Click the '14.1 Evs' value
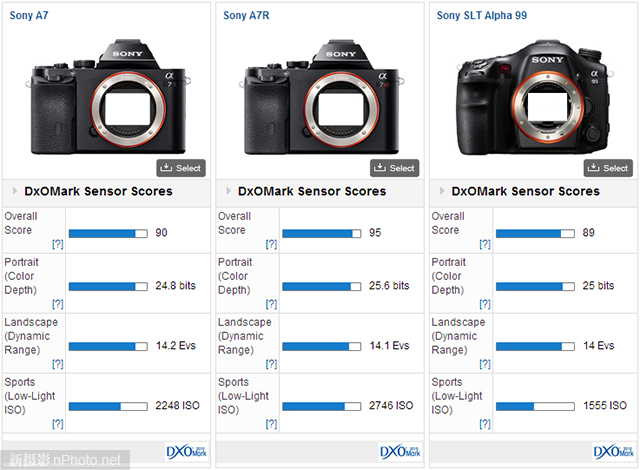The width and height of the screenshot is (640, 470). (x=389, y=346)
